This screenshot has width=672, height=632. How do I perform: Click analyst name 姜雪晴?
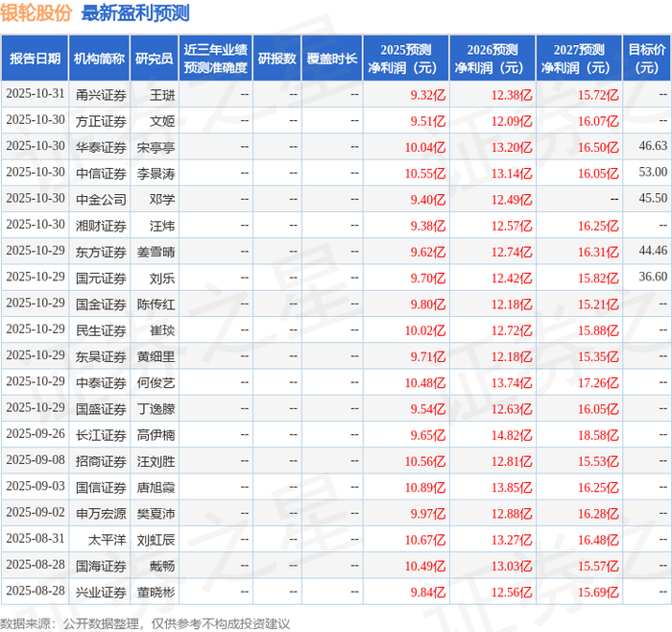[x=156, y=252]
